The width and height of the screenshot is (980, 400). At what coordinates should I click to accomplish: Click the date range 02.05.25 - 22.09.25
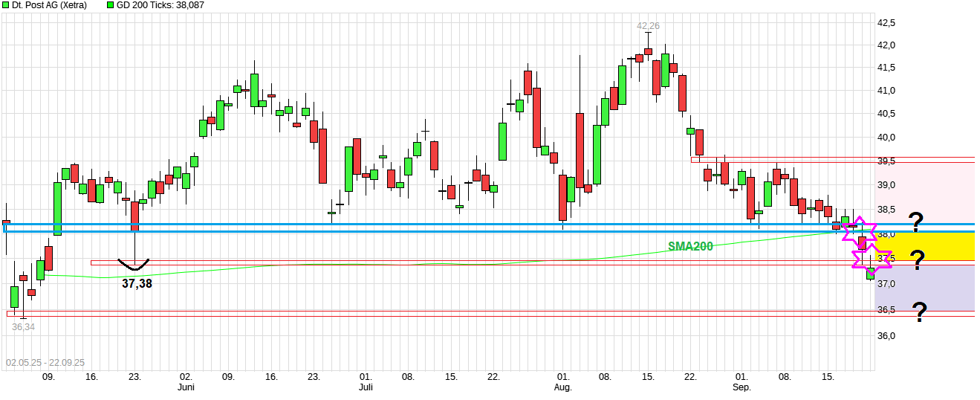[x=45, y=363]
